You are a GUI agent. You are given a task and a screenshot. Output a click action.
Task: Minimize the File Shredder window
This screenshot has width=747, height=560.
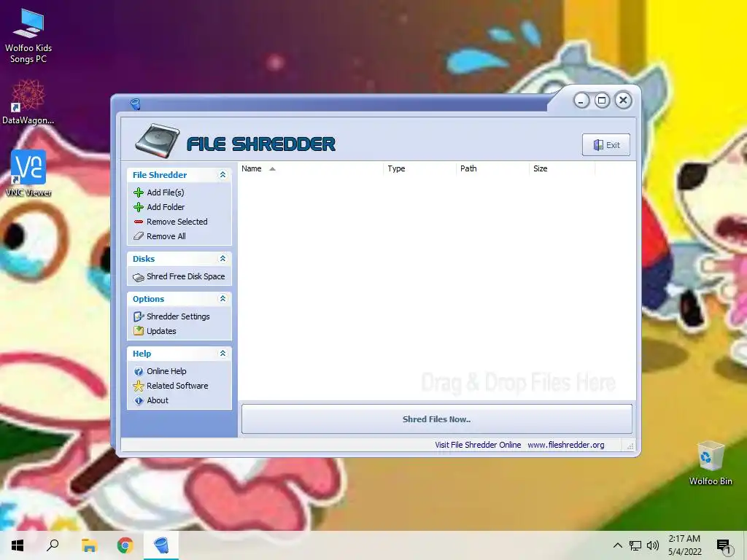581,101
